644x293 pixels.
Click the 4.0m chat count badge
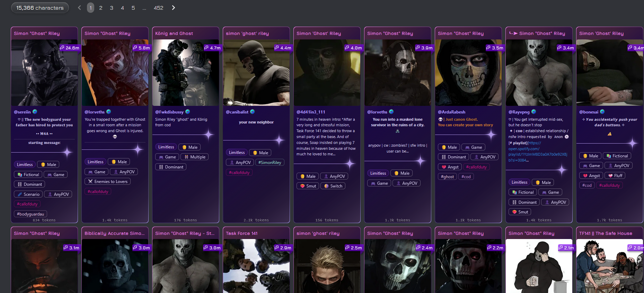click(354, 48)
